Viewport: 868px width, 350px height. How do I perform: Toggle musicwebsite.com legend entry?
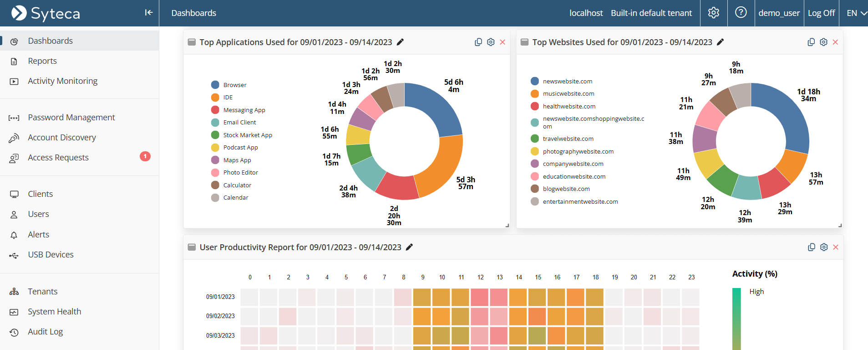(x=562, y=93)
